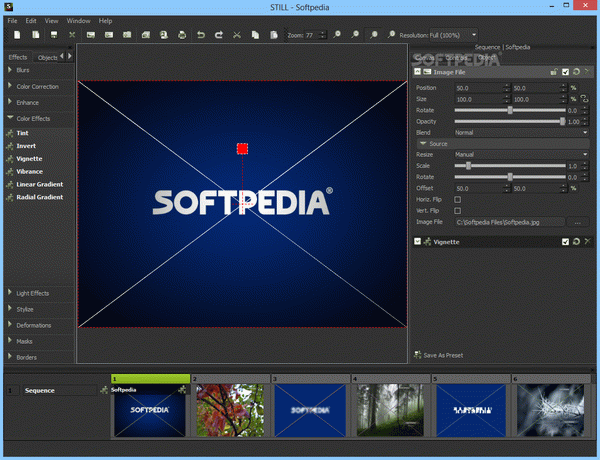This screenshot has height=460, width=600.
Task: Enable the Vert. Flip checkbox
Action: pos(457,210)
